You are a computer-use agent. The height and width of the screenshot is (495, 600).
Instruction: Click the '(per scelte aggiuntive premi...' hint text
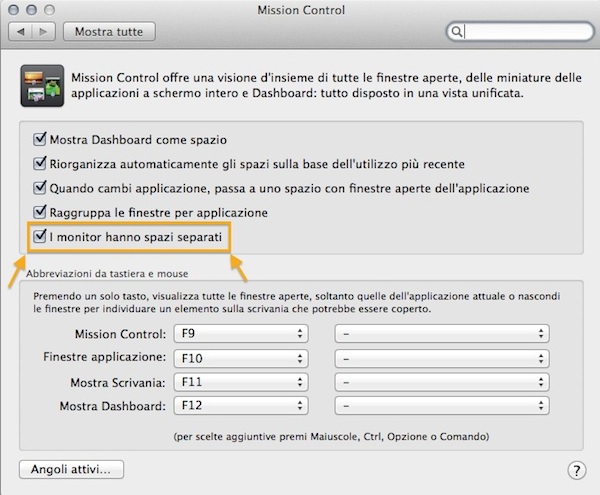tap(331, 437)
